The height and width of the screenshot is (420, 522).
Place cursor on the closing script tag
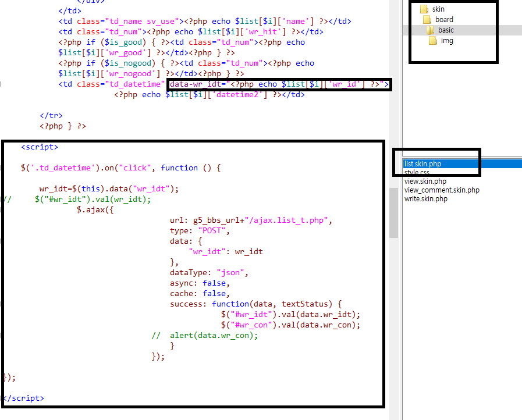(23, 398)
